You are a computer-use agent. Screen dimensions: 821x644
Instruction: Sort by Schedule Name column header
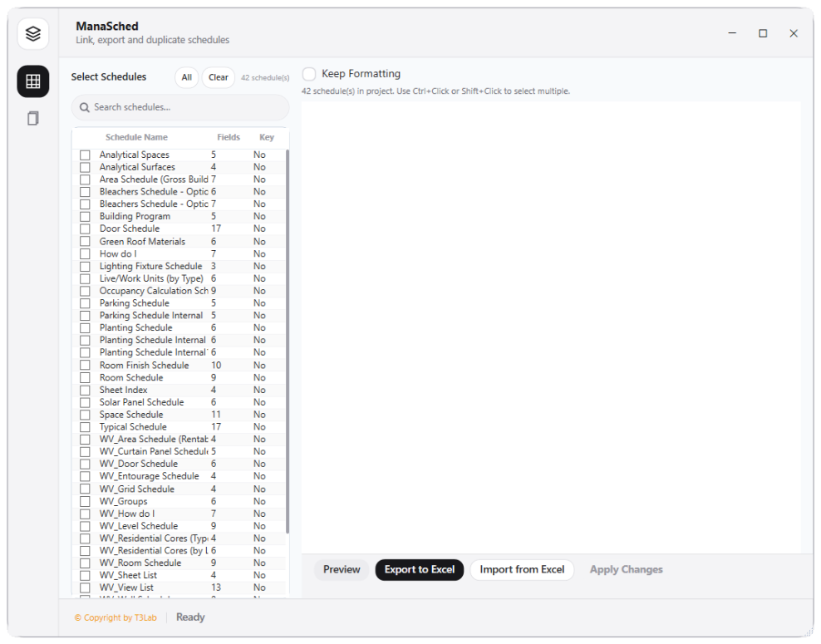[x=136, y=137]
